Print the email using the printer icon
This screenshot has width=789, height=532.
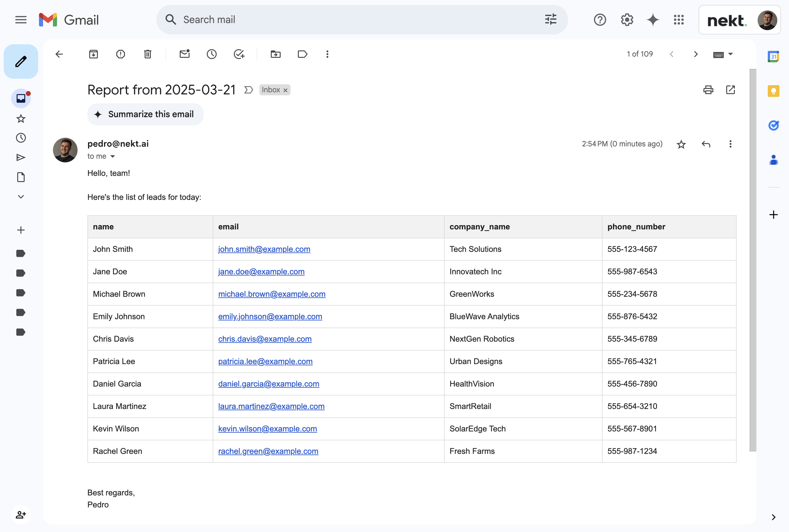pyautogui.click(x=708, y=90)
